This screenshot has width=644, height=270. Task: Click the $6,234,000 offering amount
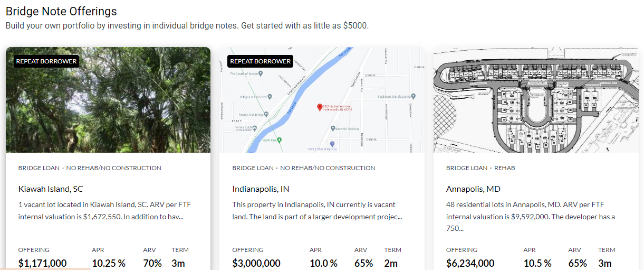point(470,263)
